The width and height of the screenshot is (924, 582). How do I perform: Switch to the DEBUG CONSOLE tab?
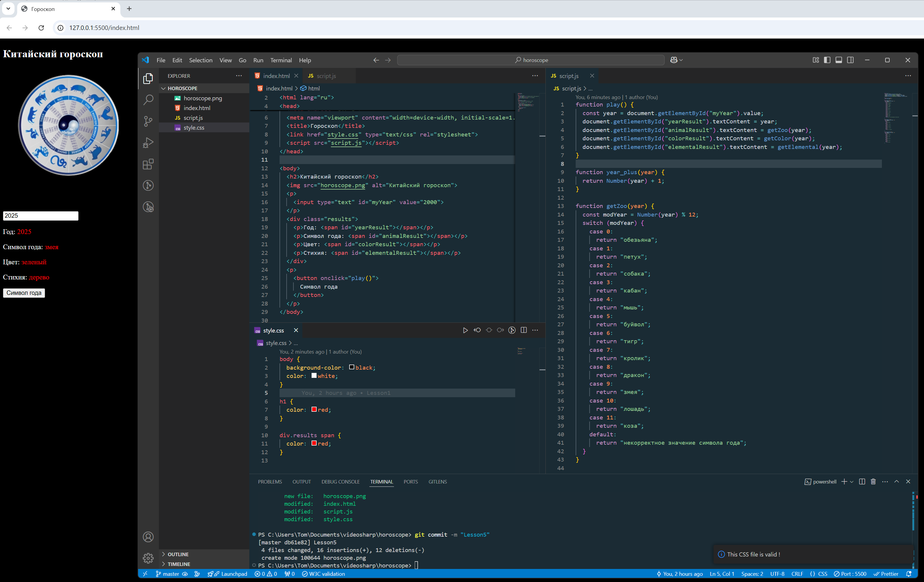(x=340, y=482)
